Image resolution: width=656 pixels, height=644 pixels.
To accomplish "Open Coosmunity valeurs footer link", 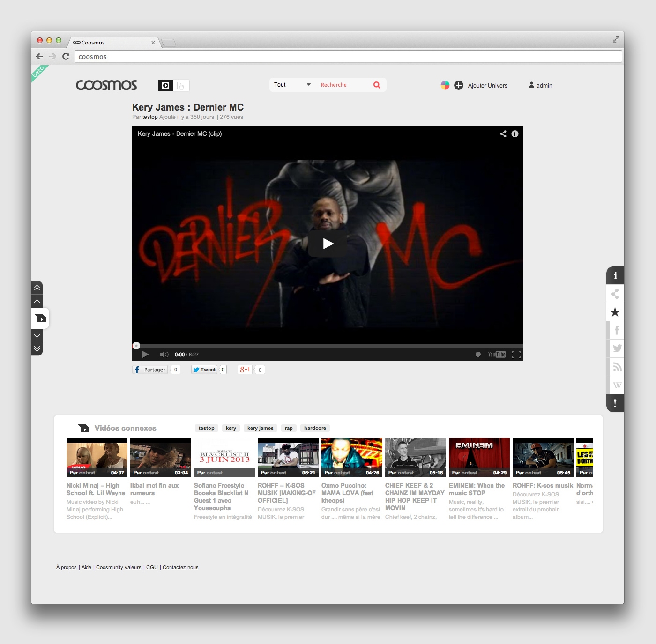I will click(x=119, y=567).
